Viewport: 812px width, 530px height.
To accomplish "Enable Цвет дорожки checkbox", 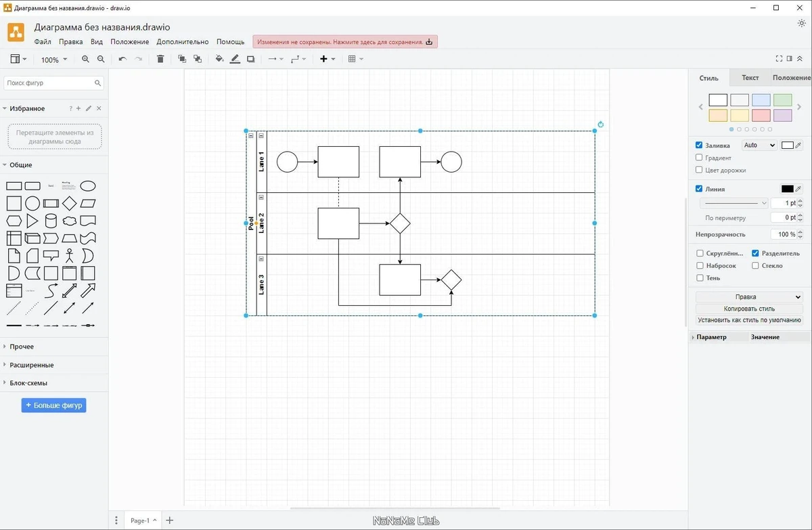I will tap(699, 170).
